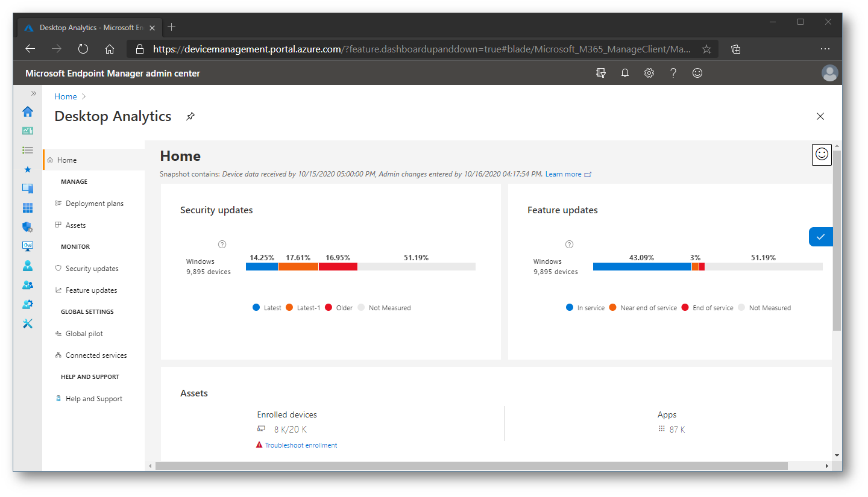Toggle the Latest-1 legend entry

[x=303, y=308]
